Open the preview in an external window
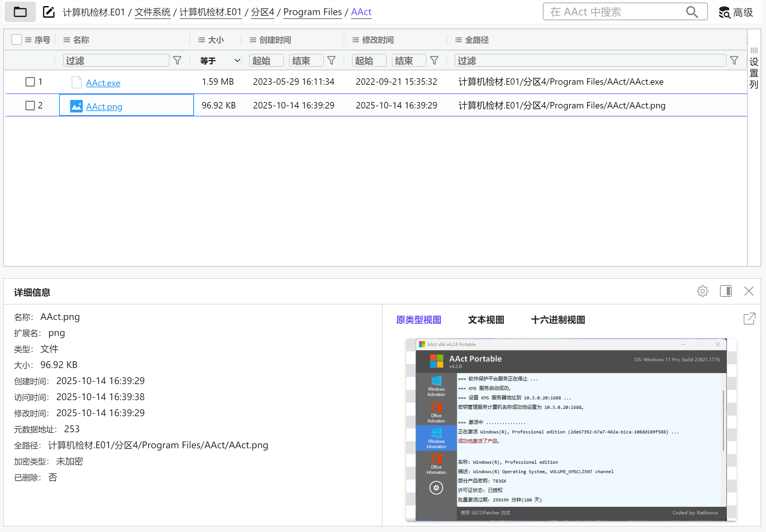The image size is (766, 532). click(749, 319)
